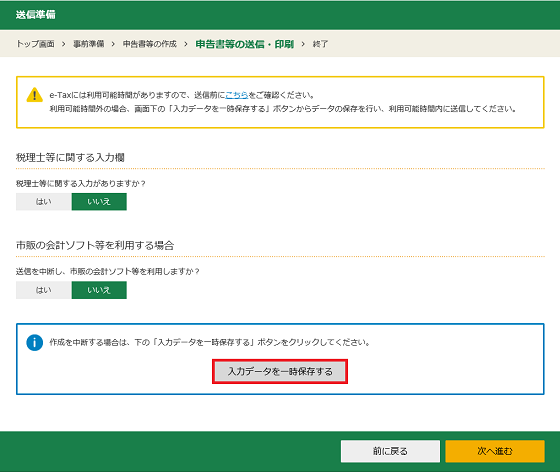Go to the トップ画面 breadcrumb
This screenshot has height=472, width=560.
[x=35, y=44]
